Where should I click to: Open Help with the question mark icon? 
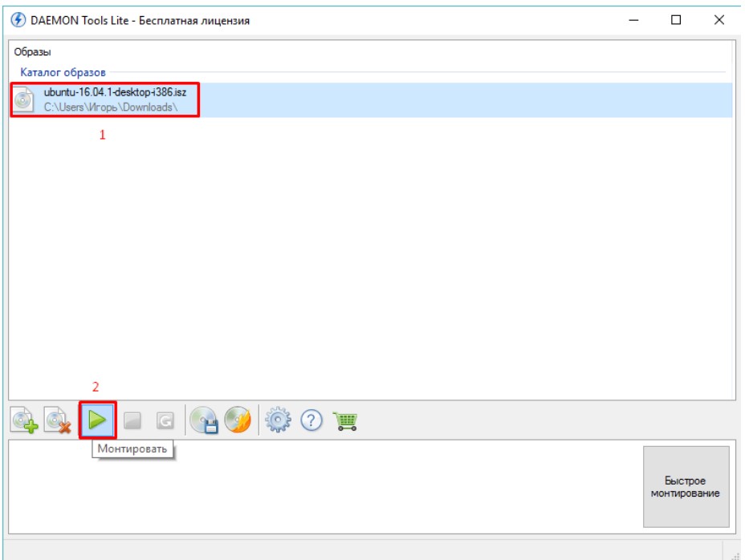(x=311, y=420)
